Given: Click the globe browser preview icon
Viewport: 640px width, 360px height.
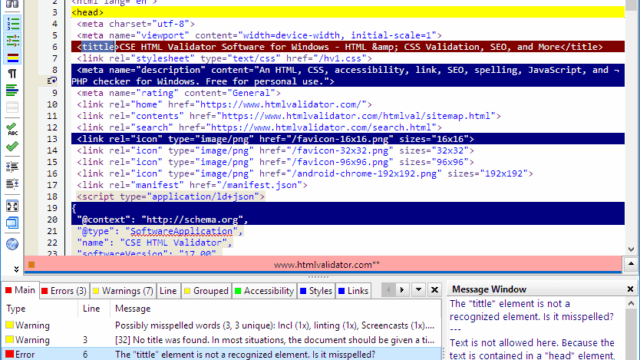Looking at the screenshot, I should pyautogui.click(x=12, y=244).
